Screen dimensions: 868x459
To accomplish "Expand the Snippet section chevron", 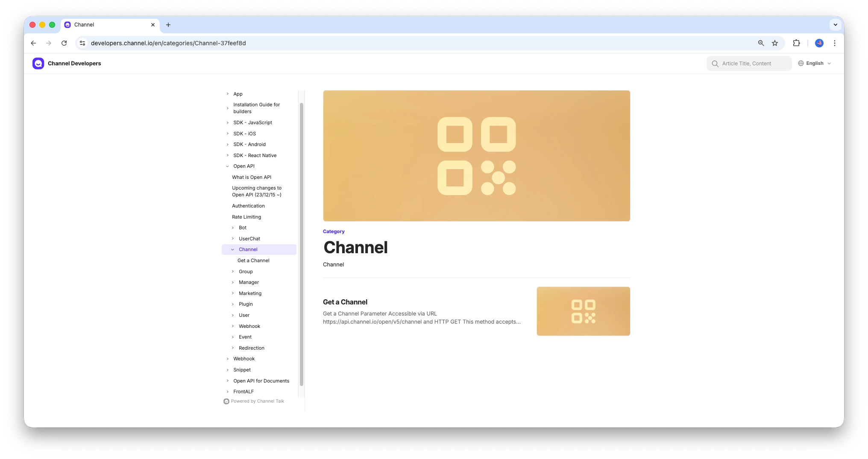I will [x=228, y=370].
